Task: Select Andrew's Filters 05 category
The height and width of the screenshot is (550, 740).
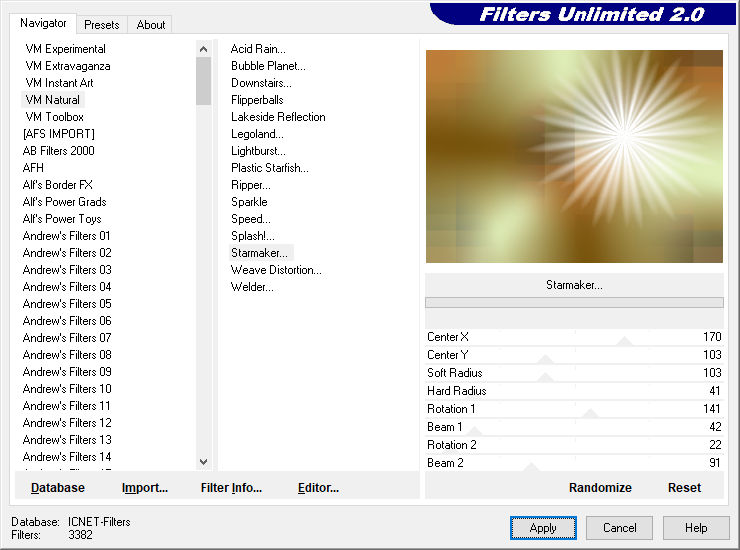Action: [67, 304]
